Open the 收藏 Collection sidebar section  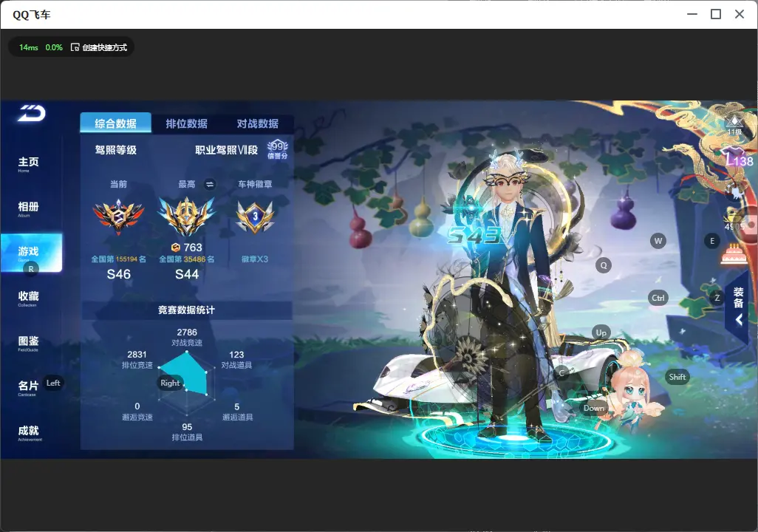pos(28,298)
